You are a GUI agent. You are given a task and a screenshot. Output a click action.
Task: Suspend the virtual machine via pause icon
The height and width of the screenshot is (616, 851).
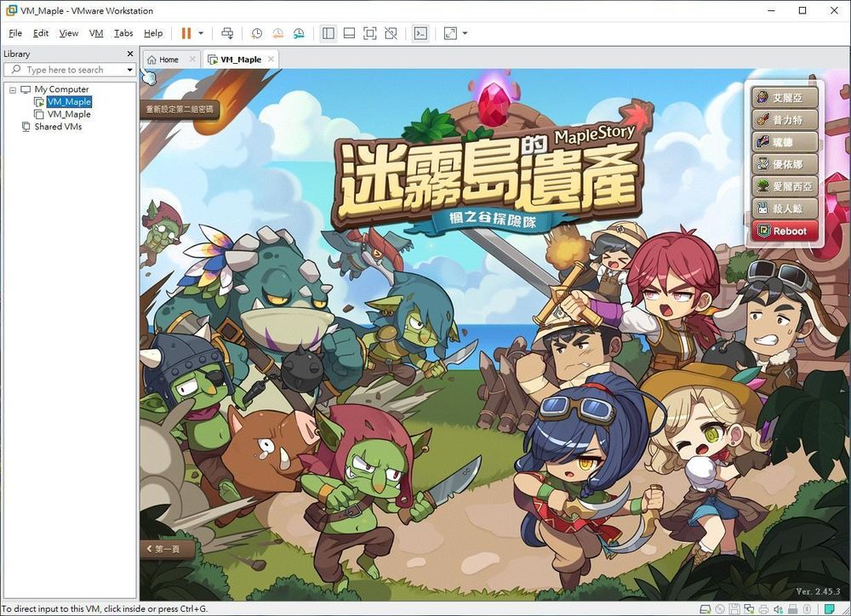pyautogui.click(x=186, y=33)
